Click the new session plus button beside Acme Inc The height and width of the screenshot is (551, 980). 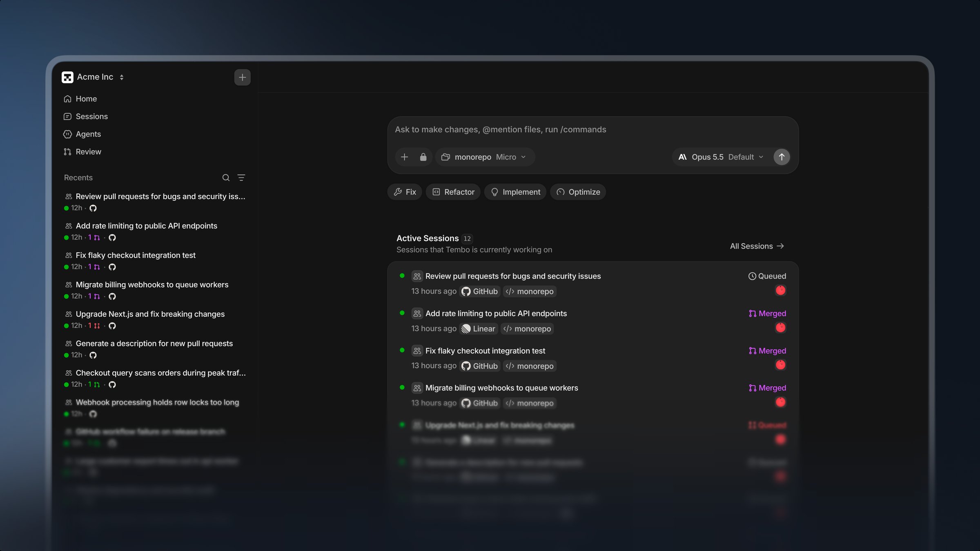click(242, 77)
